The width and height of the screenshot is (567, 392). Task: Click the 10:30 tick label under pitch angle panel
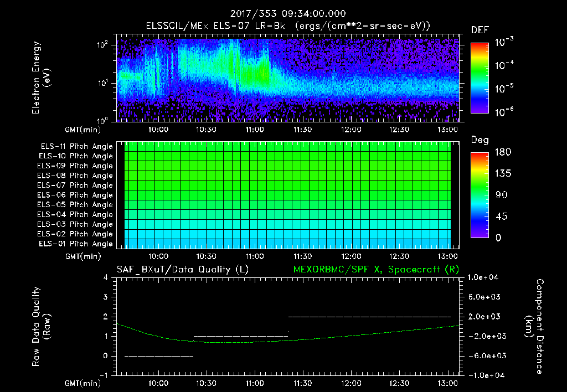[x=206, y=256]
